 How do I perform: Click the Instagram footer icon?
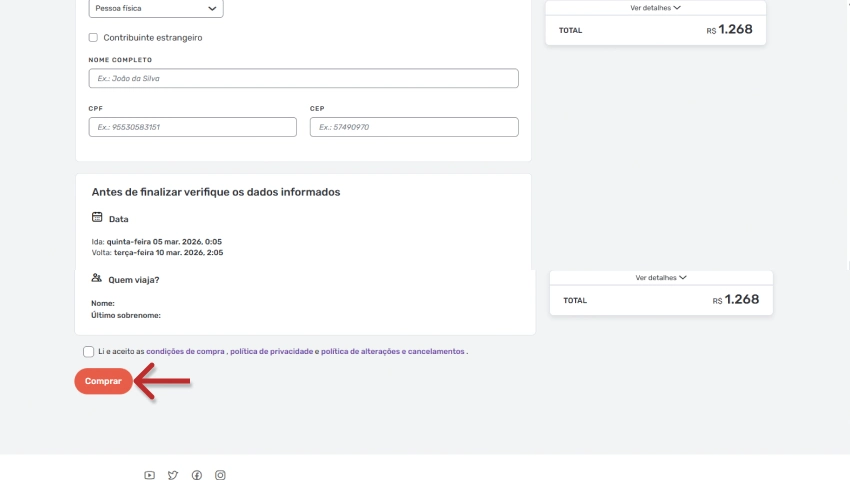click(x=221, y=475)
